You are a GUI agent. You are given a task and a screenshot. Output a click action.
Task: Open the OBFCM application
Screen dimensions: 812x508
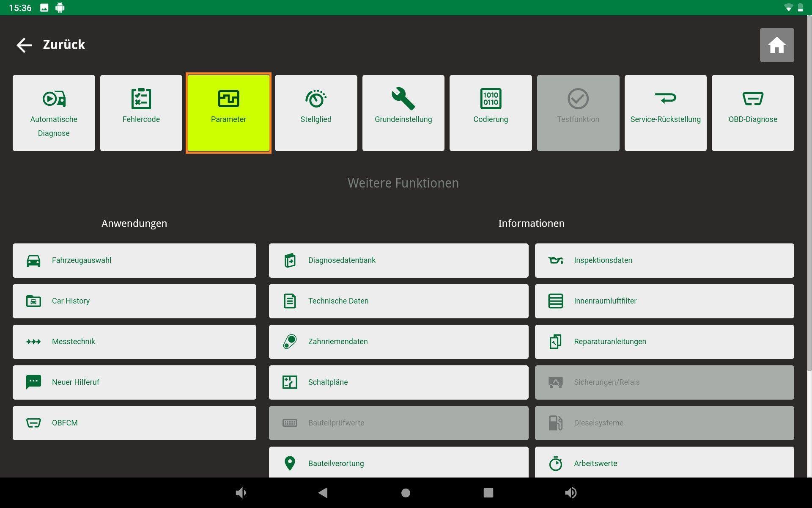click(134, 423)
